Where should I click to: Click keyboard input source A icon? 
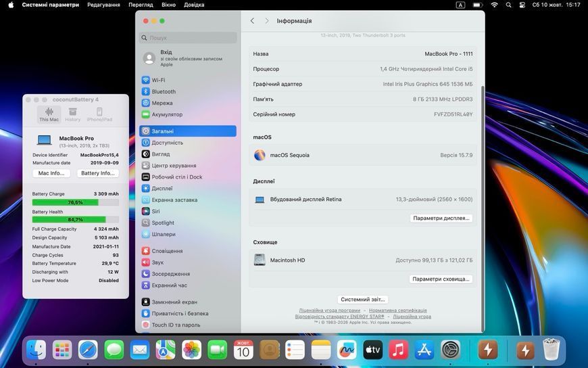tap(460, 5)
